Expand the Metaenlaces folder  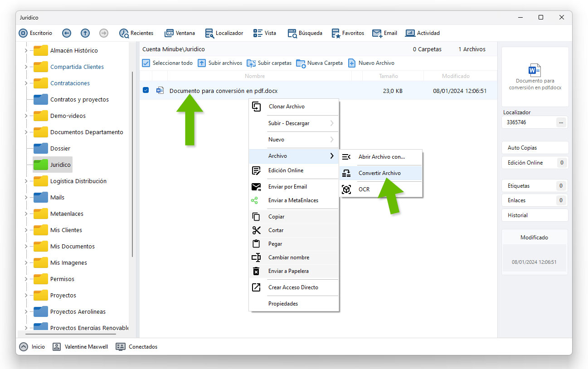click(x=26, y=214)
